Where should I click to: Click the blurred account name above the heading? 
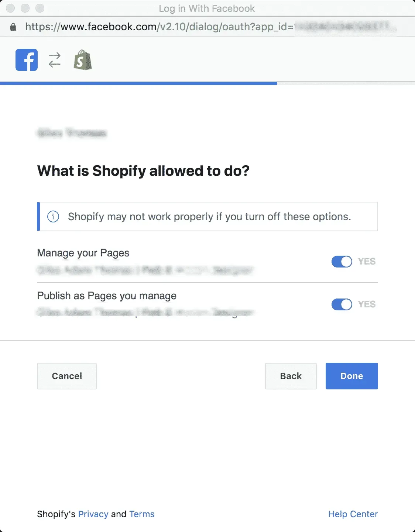72,134
